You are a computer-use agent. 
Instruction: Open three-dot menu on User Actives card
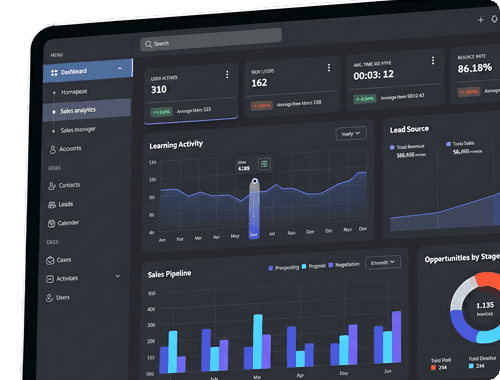click(227, 74)
